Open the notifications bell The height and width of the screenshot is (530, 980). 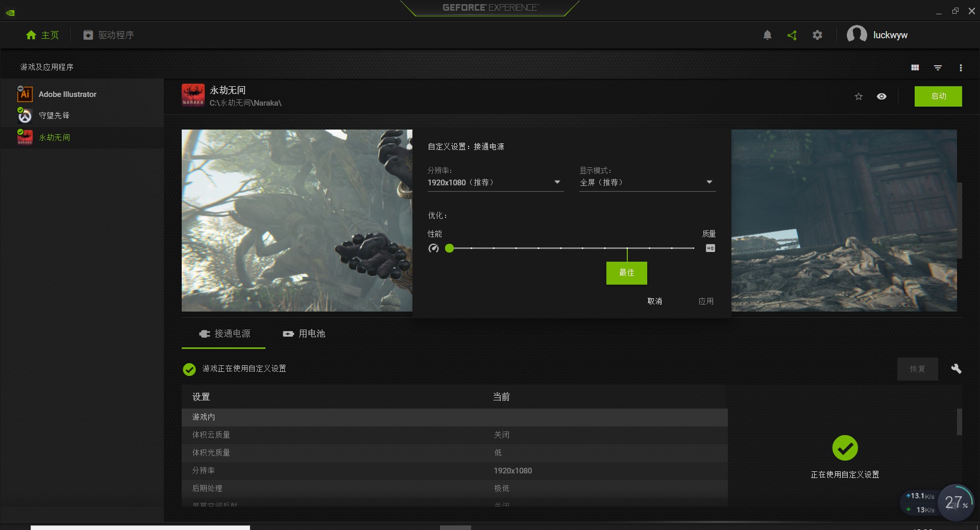767,35
